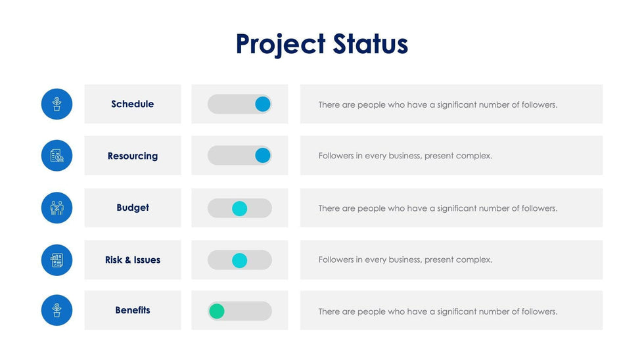Select the Resourcing row description text

point(405,156)
